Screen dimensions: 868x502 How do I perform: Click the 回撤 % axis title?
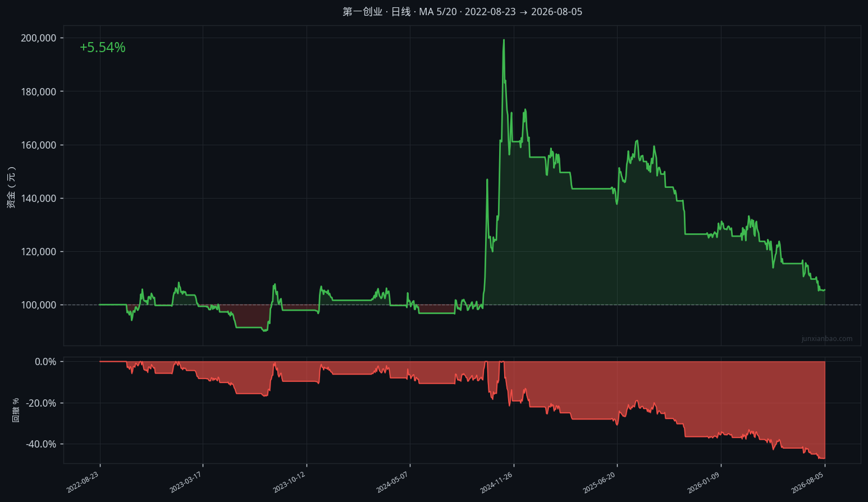coord(16,410)
